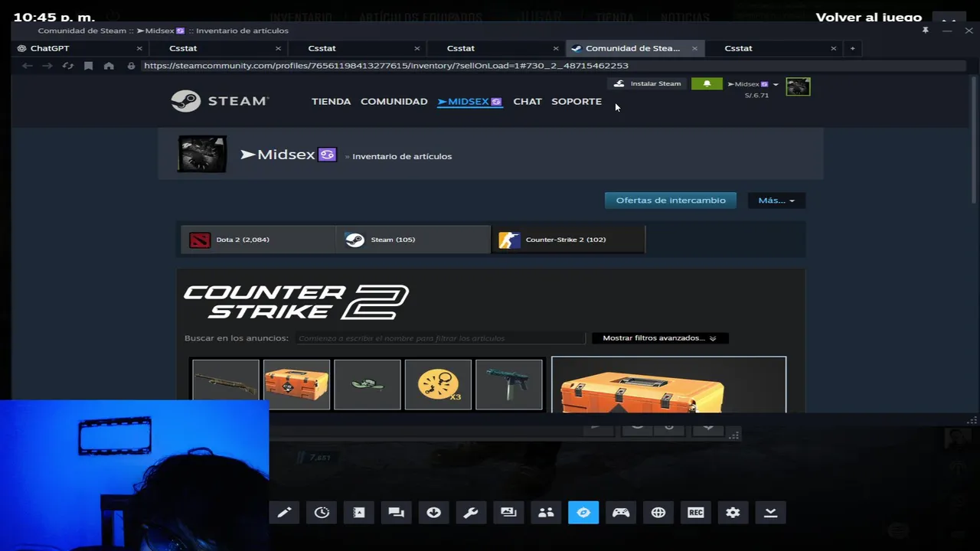Open the MIDSEX profile menu
980x551 pixels.
point(469,101)
